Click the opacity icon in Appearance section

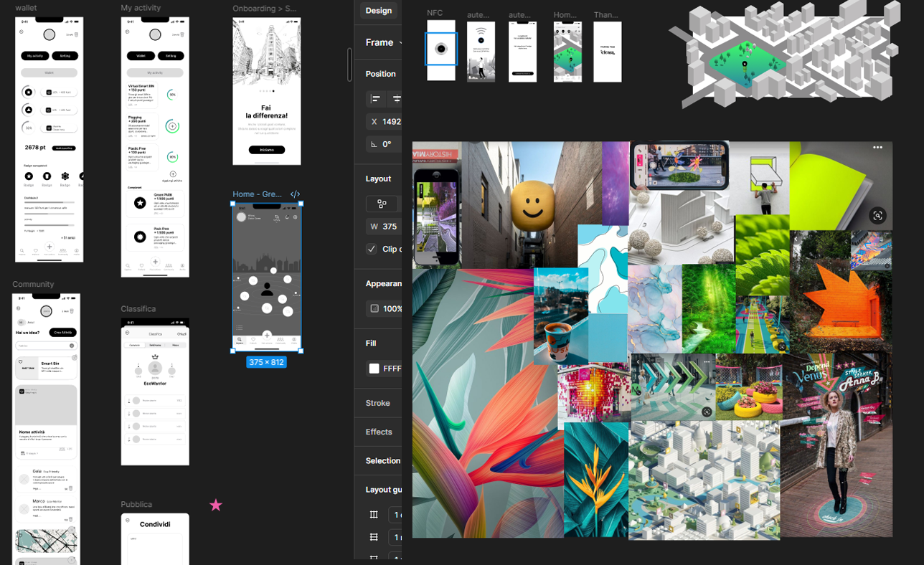(374, 309)
